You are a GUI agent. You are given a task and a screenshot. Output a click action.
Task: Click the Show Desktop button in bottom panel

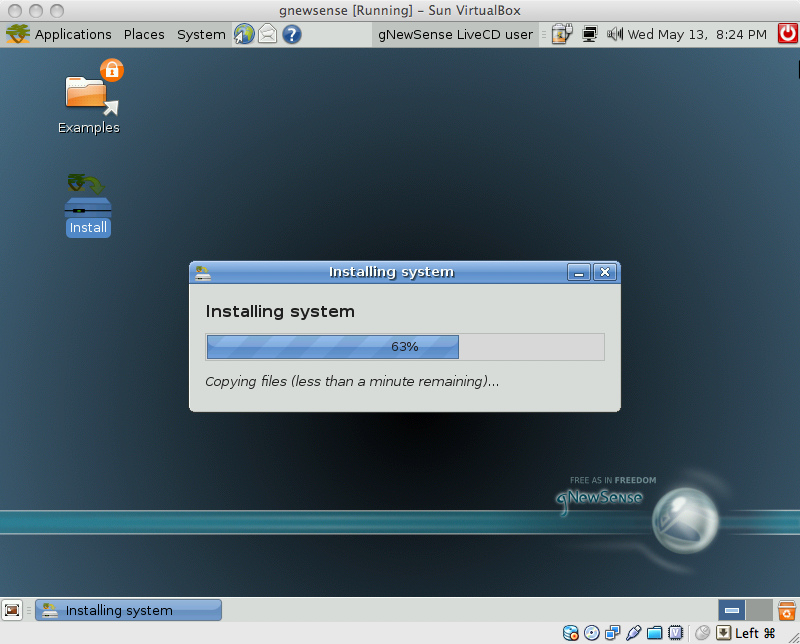(12, 610)
